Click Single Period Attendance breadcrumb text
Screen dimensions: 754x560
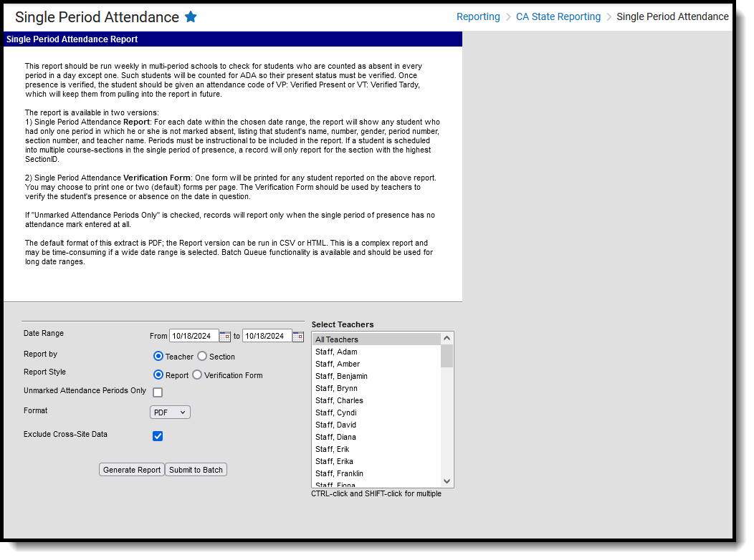point(672,16)
